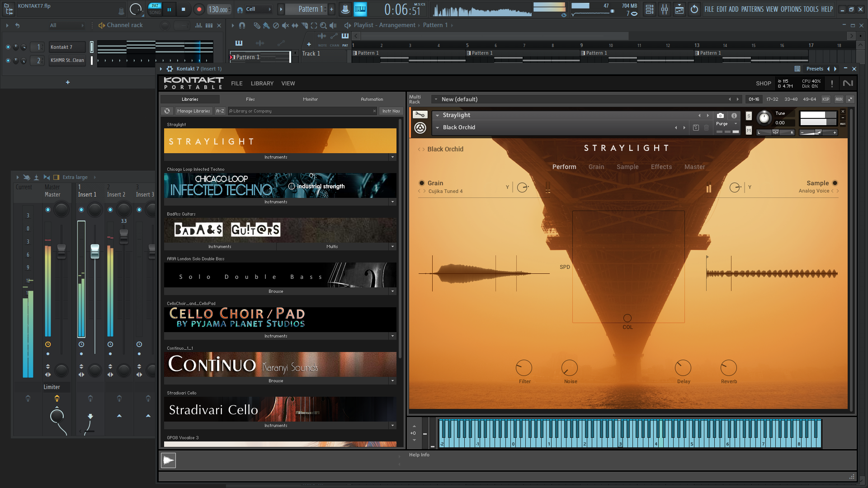Open the Files tab in browser
The width and height of the screenshot is (868, 488).
(250, 99)
